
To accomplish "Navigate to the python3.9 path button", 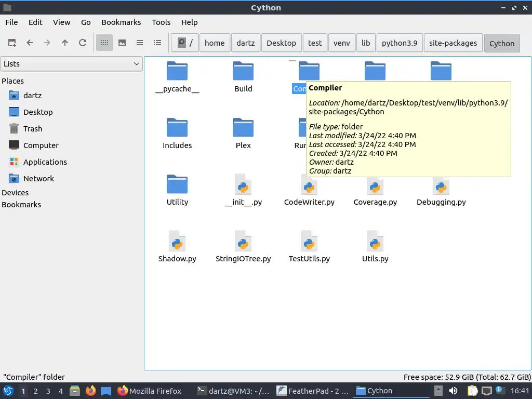I will tap(400, 43).
